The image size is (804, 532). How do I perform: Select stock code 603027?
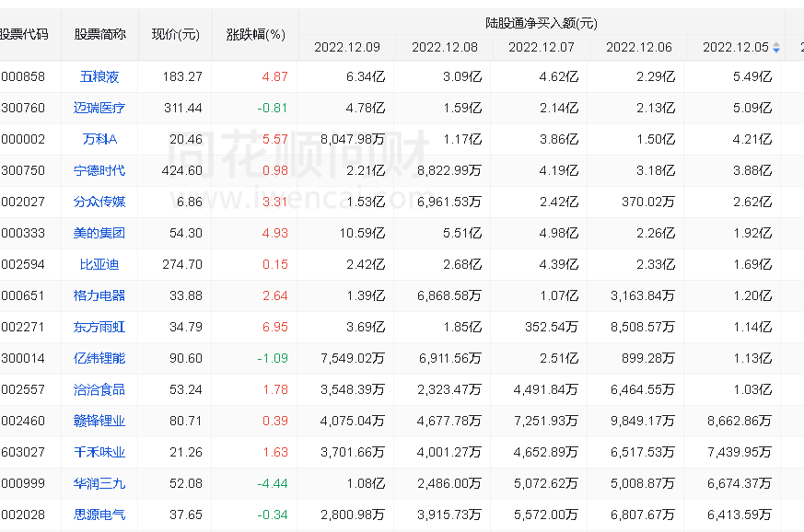pyautogui.click(x=22, y=452)
